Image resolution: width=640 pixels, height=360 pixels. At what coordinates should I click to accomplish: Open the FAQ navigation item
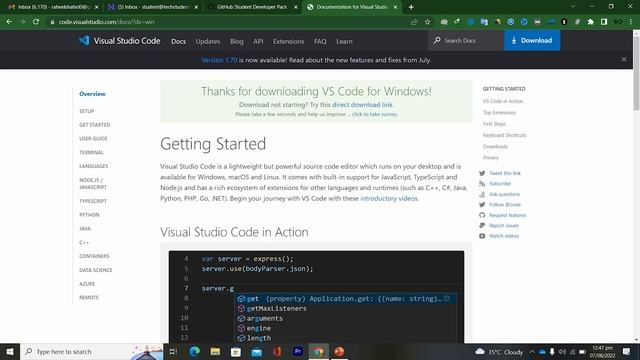[320, 41]
